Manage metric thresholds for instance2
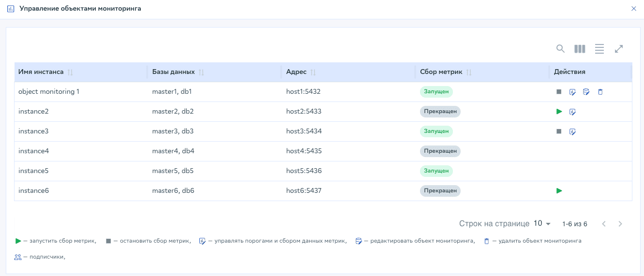644x276 pixels. point(572,112)
